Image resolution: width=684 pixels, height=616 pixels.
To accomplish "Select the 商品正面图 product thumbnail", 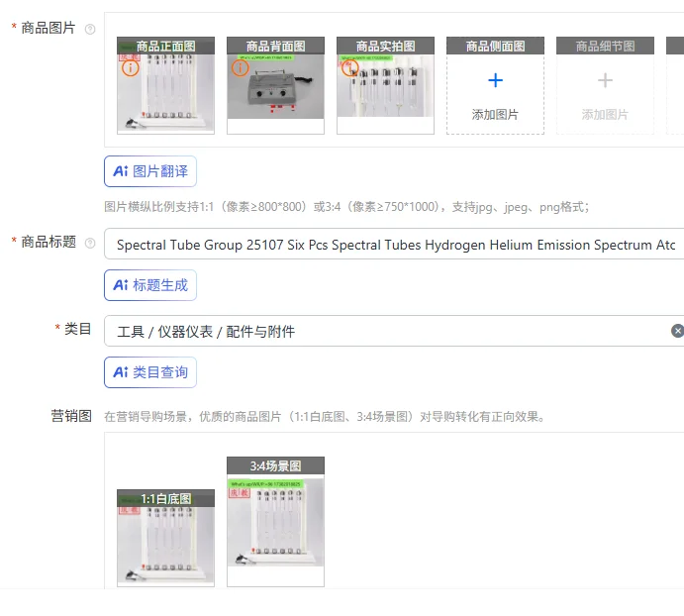I will [x=165, y=85].
